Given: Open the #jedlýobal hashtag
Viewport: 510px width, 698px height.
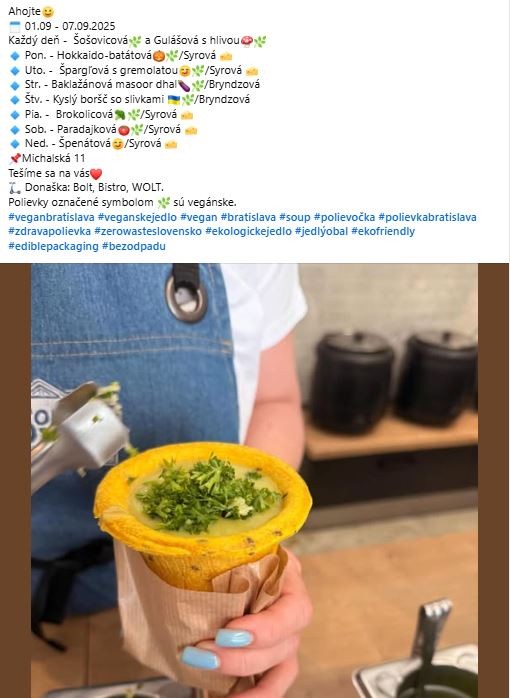Looking at the screenshot, I should click(x=321, y=231).
